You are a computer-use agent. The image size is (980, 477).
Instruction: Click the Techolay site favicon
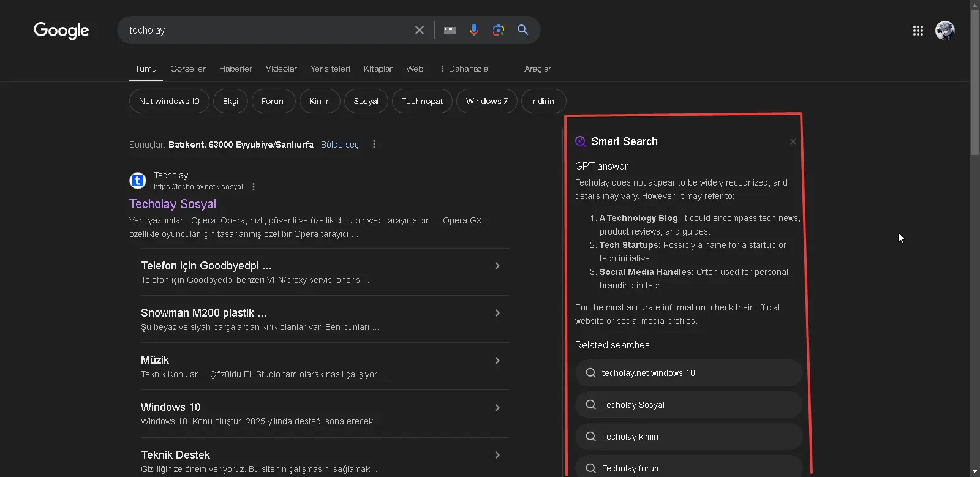pyautogui.click(x=138, y=181)
